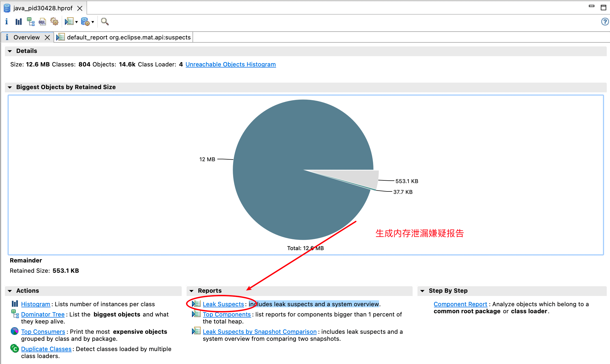Image resolution: width=610 pixels, height=364 pixels.
Task: Collapse the Reports section
Action: [x=191, y=291]
